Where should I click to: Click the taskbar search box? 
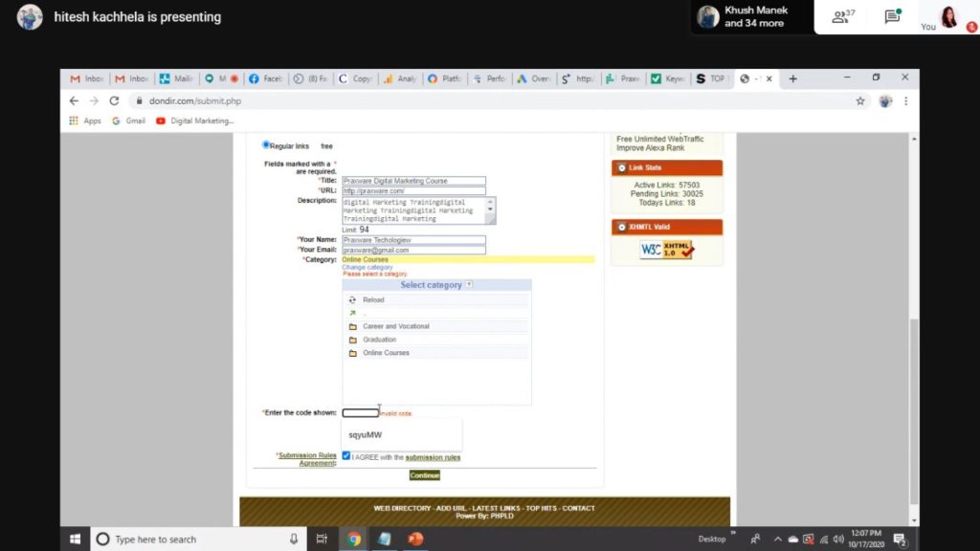(x=199, y=539)
